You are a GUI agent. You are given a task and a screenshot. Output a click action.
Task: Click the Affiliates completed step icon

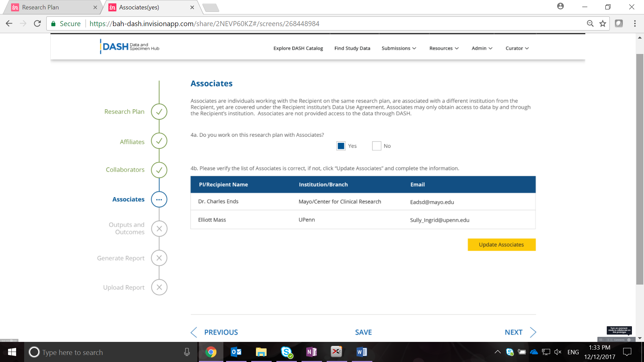tap(159, 141)
